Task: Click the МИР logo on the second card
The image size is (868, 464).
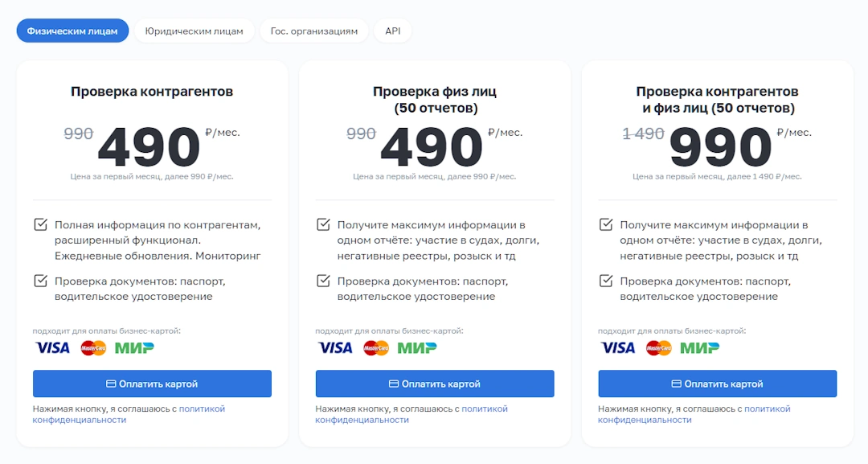Action: tap(416, 347)
